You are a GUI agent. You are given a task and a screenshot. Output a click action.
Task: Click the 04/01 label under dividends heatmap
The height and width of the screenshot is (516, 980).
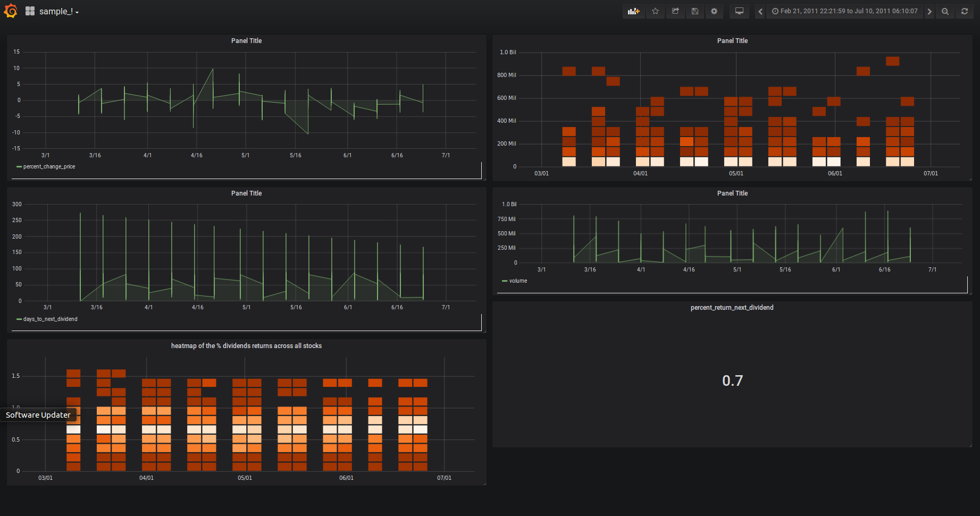pyautogui.click(x=146, y=478)
